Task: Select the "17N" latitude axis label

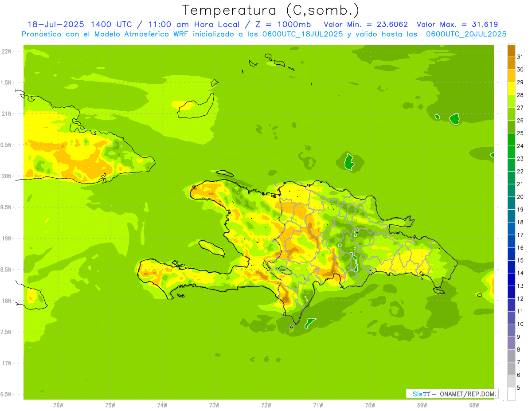Action: click(x=7, y=363)
